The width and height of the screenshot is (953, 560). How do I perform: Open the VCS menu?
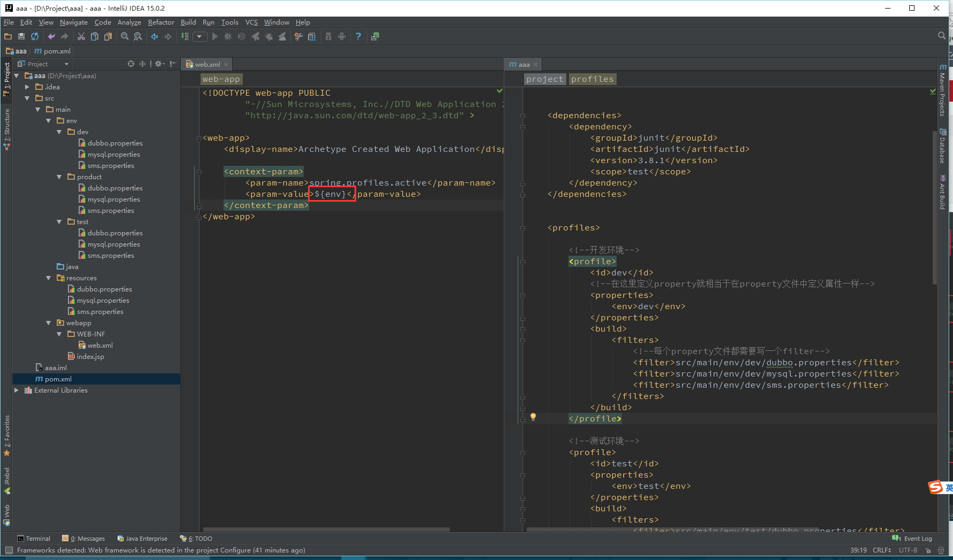coord(251,22)
